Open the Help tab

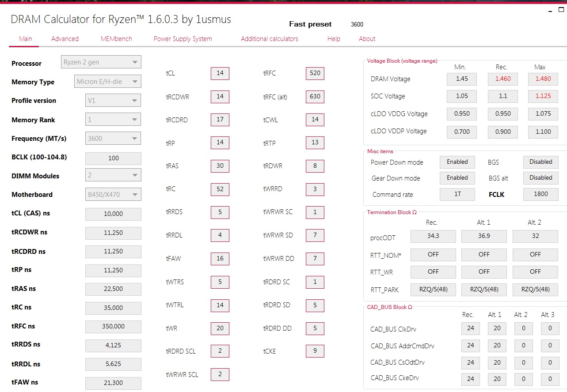[x=334, y=39]
